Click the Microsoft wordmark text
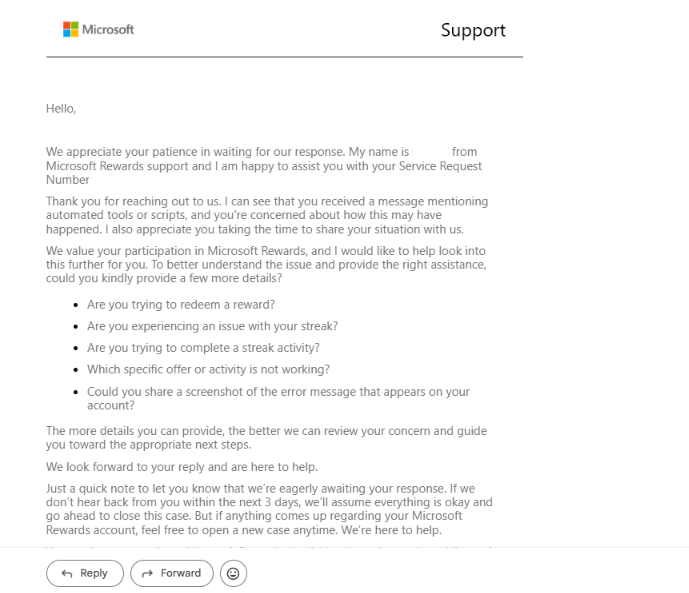Screen dimensions: 689x593 pyautogui.click(x=108, y=29)
